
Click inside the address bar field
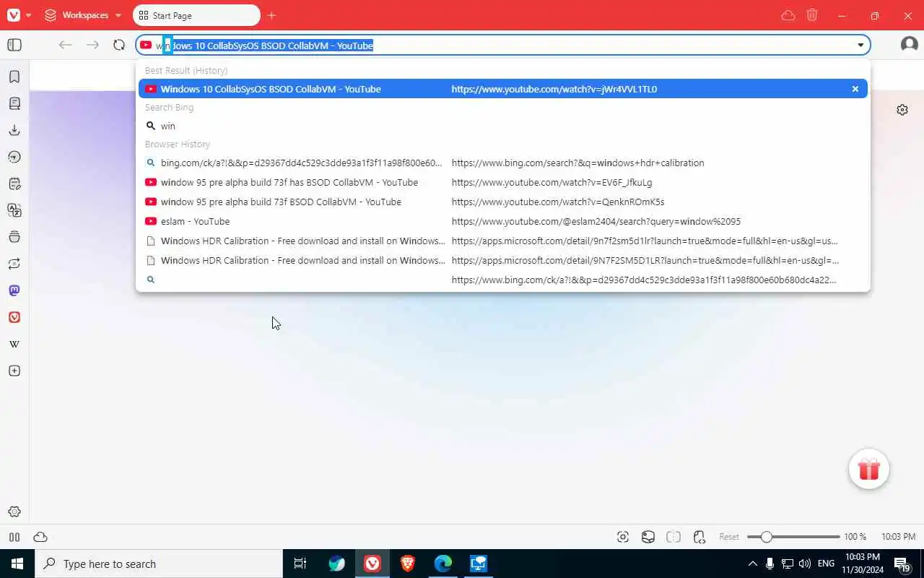click(x=502, y=45)
